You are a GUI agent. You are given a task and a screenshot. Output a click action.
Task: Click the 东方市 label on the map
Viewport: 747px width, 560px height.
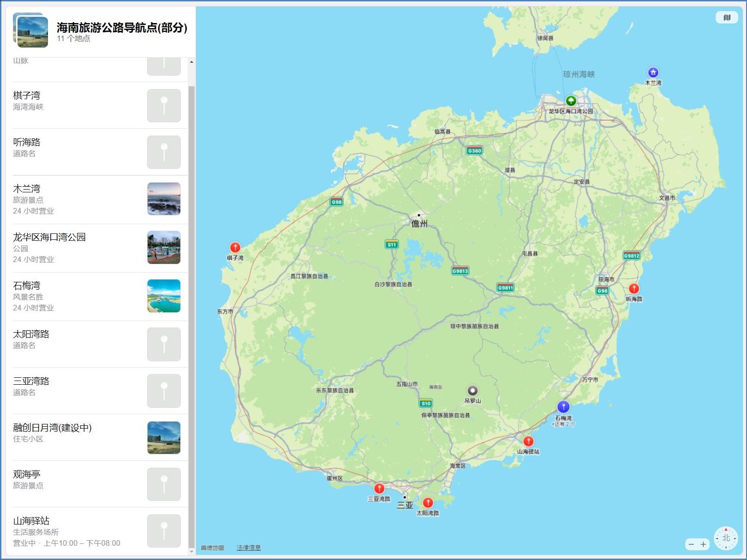click(225, 311)
